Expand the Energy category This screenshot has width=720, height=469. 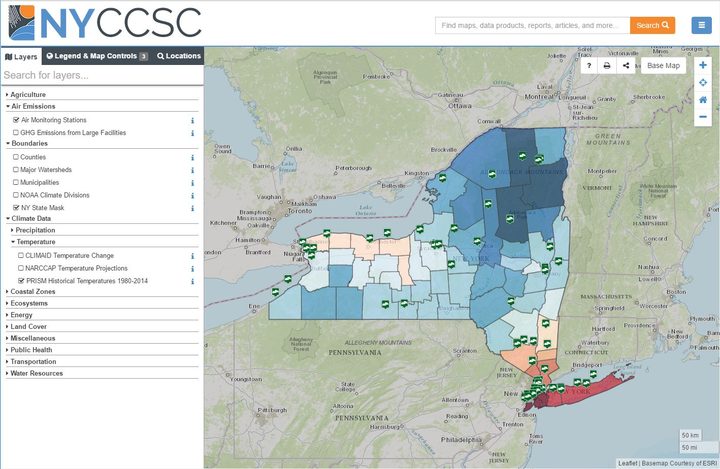(20, 315)
